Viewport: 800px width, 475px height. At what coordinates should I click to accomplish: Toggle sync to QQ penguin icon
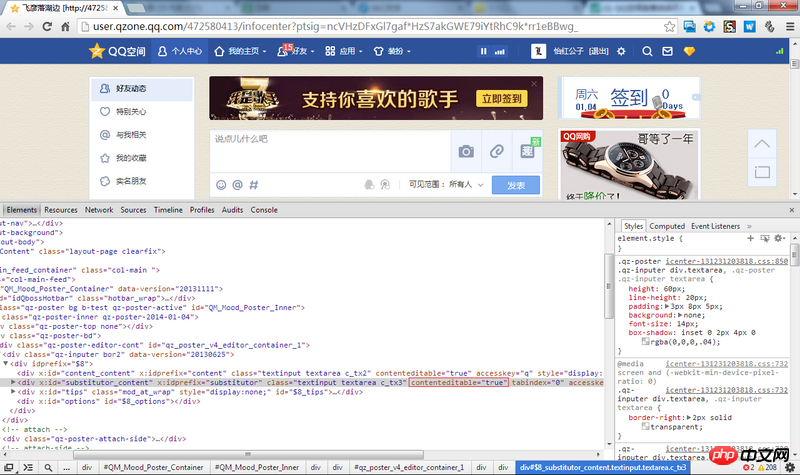[x=369, y=185]
